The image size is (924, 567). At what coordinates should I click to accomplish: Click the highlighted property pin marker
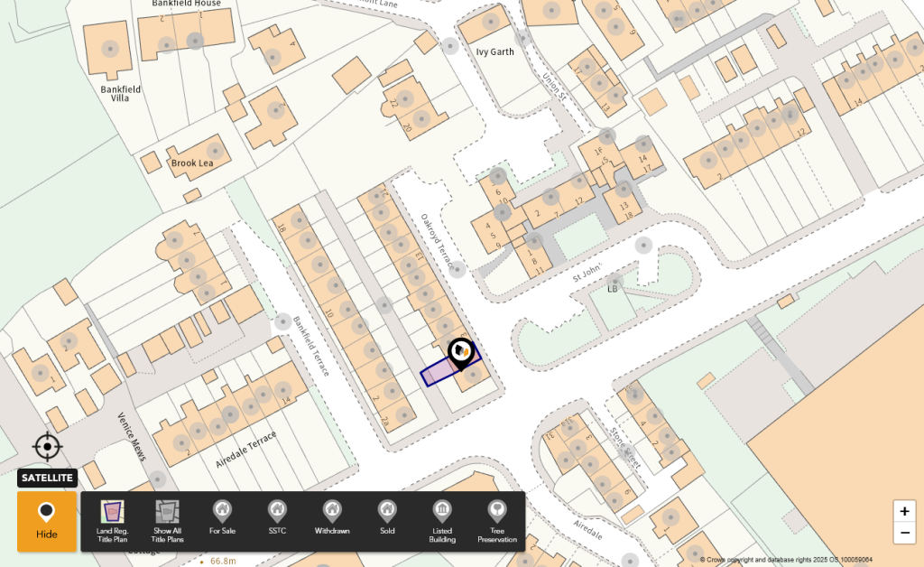(x=461, y=354)
